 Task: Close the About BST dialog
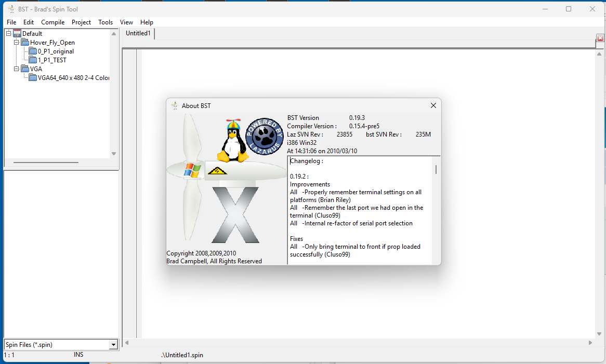tap(433, 105)
